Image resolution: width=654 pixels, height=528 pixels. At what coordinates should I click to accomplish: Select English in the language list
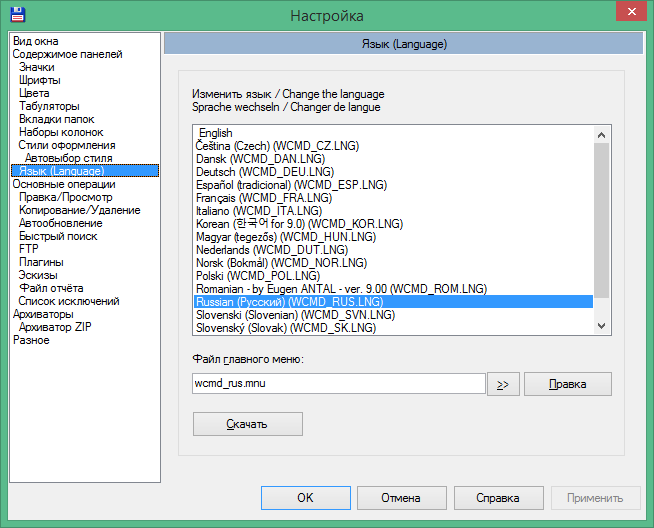215,132
